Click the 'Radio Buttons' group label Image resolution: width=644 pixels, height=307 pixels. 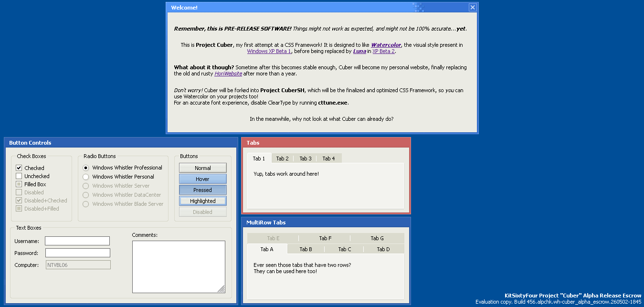tap(99, 156)
